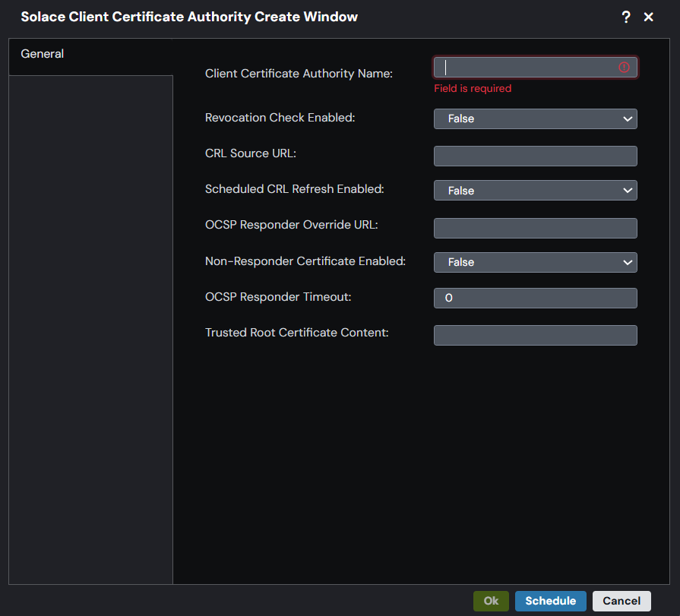Click the 'Scheduled CRL Refresh Enabled:' label

[x=295, y=189]
